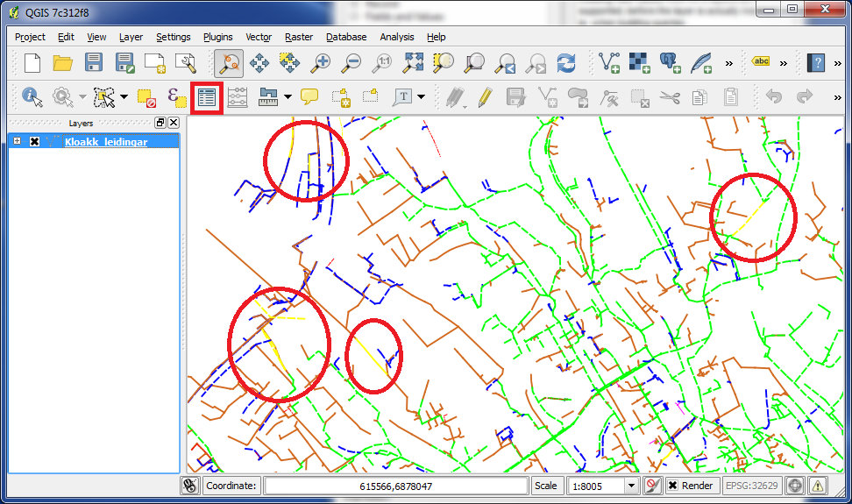The width and height of the screenshot is (852, 504).
Task: Open an existing project using the folder icon
Action: 63,63
